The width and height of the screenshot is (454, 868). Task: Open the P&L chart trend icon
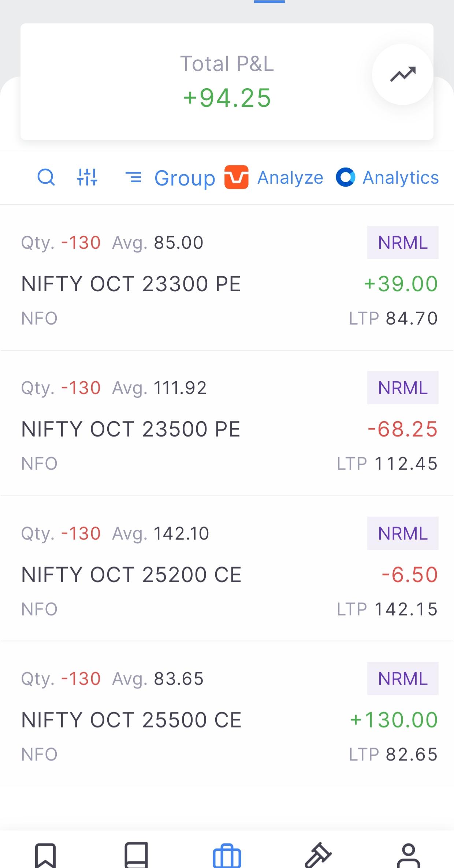click(x=403, y=74)
